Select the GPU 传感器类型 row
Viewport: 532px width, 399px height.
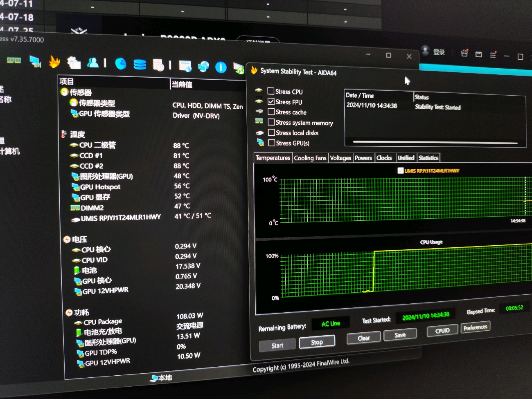146,114
